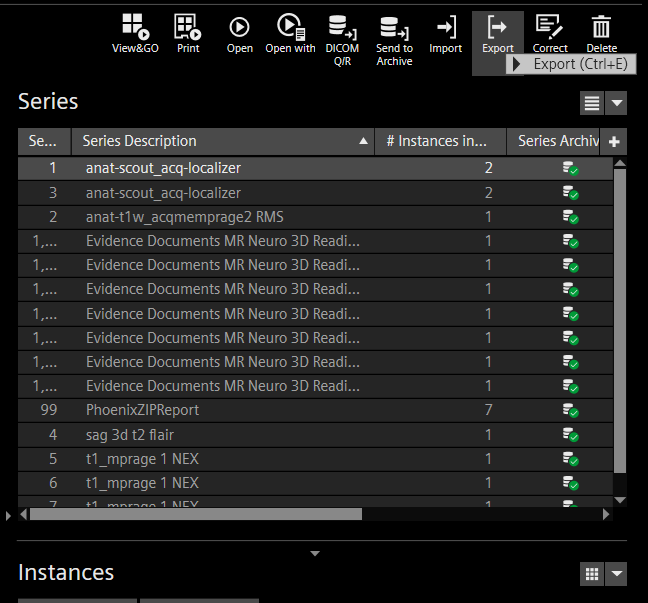Choose the Open with toolbar icon
Viewport: 648px width, 603px height.
coord(290,26)
